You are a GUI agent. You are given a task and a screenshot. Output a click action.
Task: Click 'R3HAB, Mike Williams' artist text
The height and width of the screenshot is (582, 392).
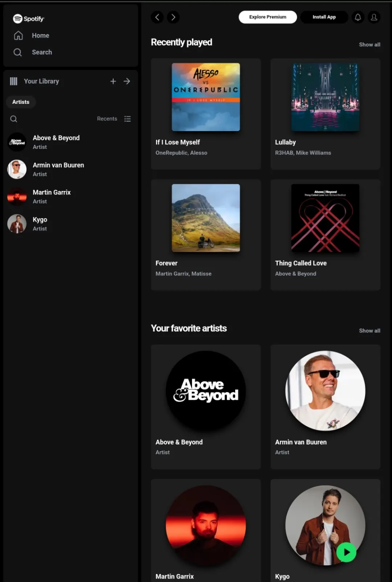303,153
